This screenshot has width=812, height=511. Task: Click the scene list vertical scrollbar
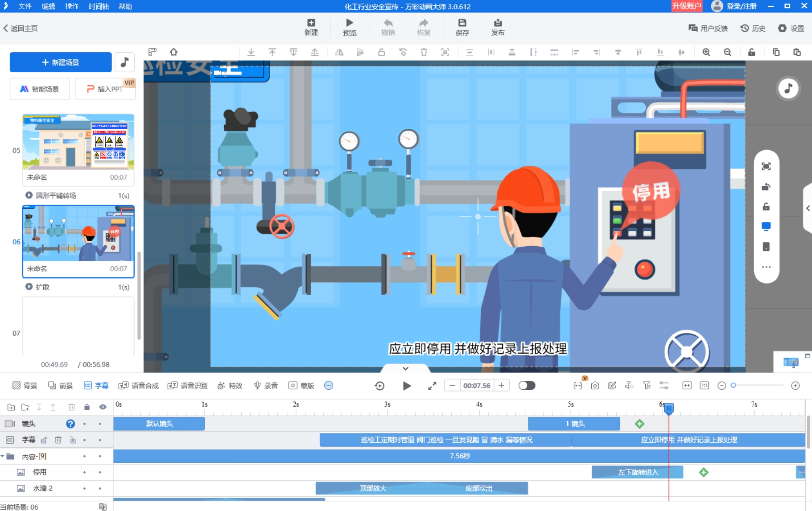tap(139, 295)
